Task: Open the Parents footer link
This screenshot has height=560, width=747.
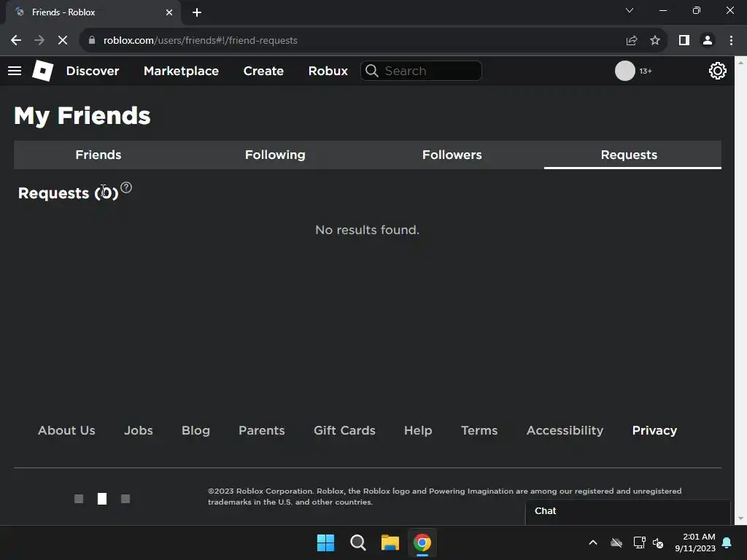Action: pyautogui.click(x=262, y=430)
